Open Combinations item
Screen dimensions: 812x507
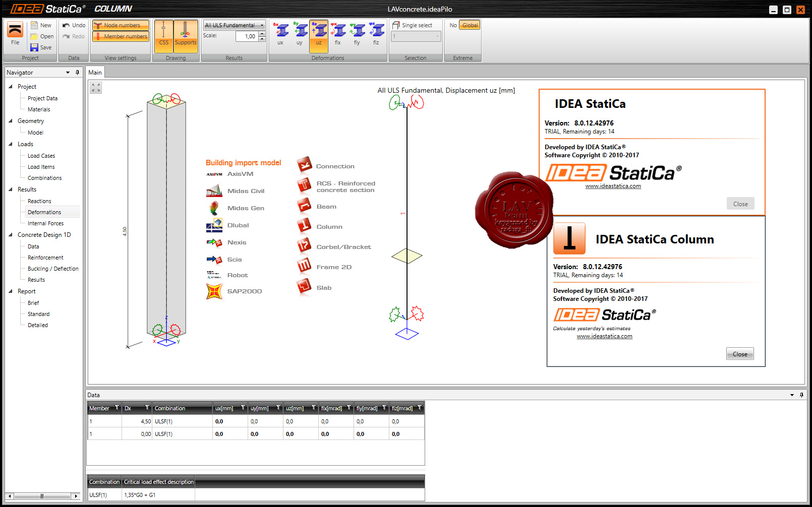44,178
